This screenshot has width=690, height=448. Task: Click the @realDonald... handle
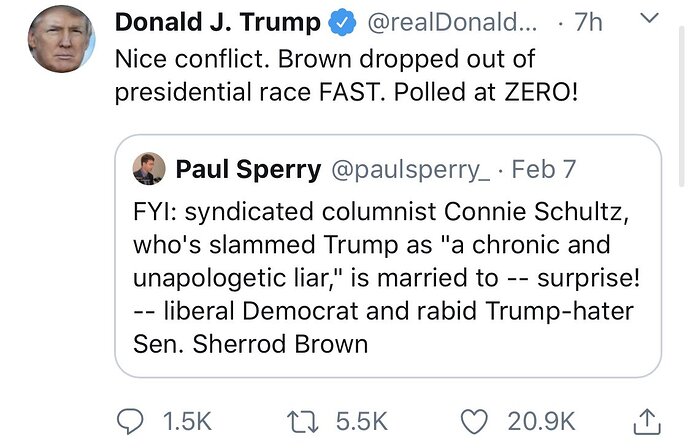(x=452, y=22)
